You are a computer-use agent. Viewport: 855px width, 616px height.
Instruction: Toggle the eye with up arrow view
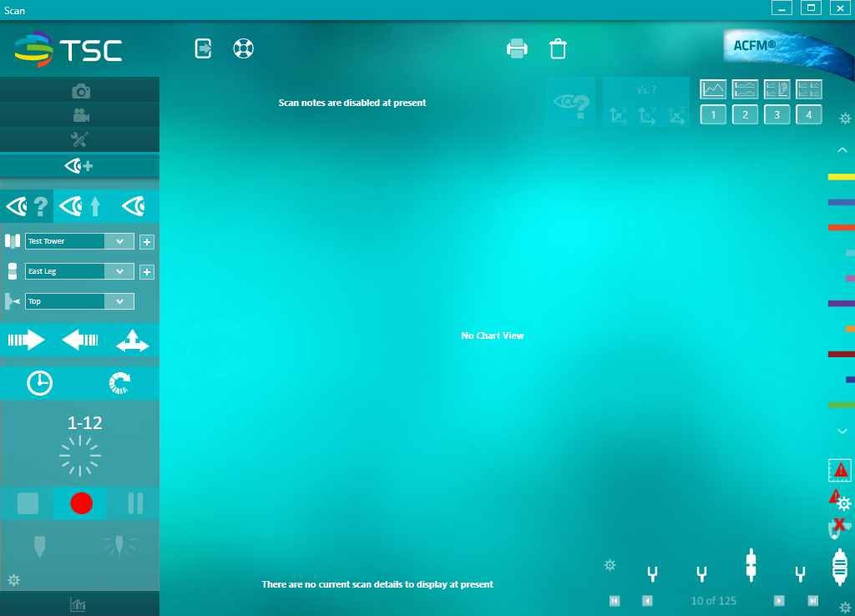pos(80,206)
